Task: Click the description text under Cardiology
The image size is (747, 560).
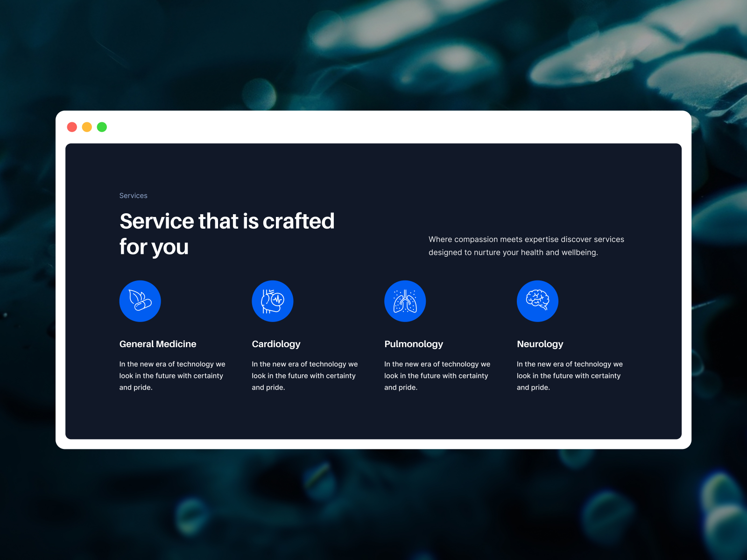Action: tap(305, 376)
